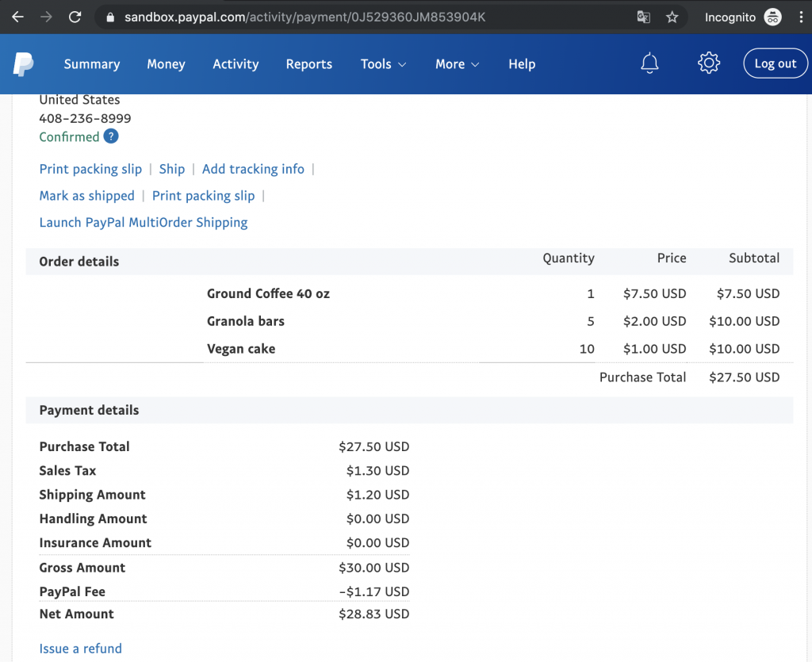Bookmark this page with the star icon

pyautogui.click(x=672, y=17)
